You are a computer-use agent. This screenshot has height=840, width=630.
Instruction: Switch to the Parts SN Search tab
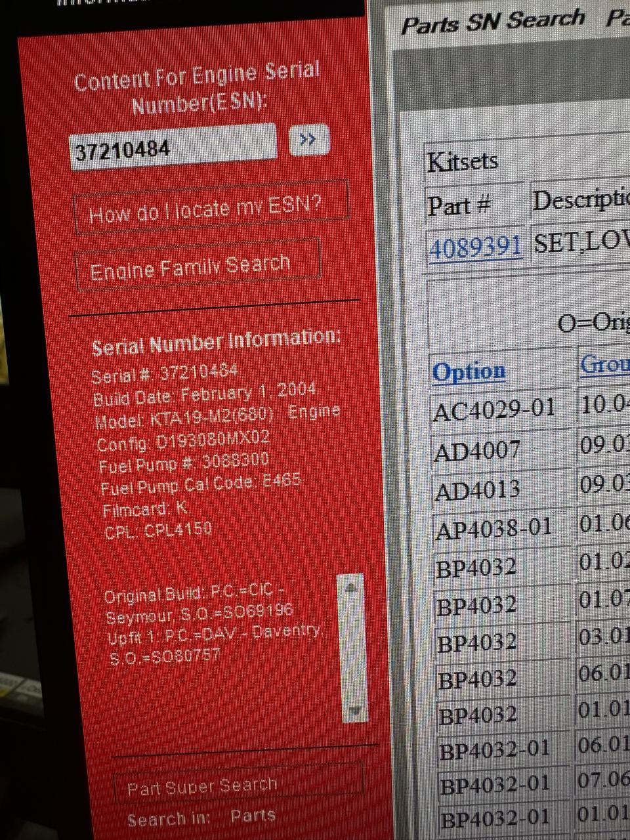click(x=492, y=21)
